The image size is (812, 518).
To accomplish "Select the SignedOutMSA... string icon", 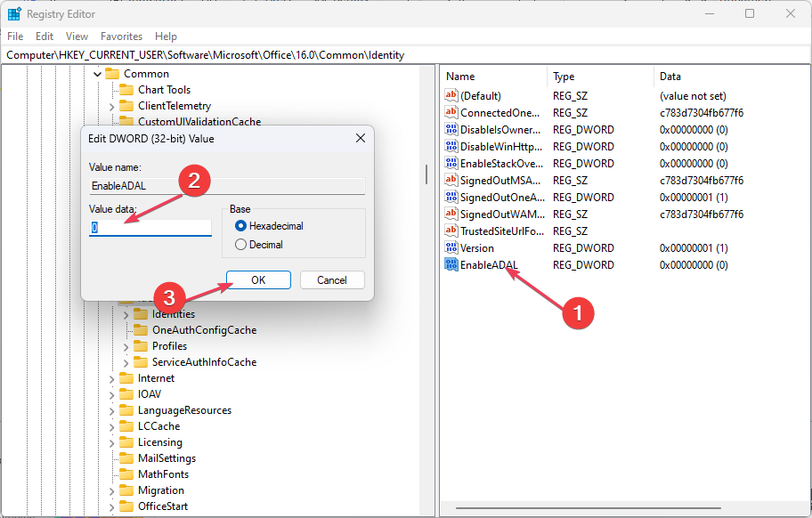I will coord(451,180).
